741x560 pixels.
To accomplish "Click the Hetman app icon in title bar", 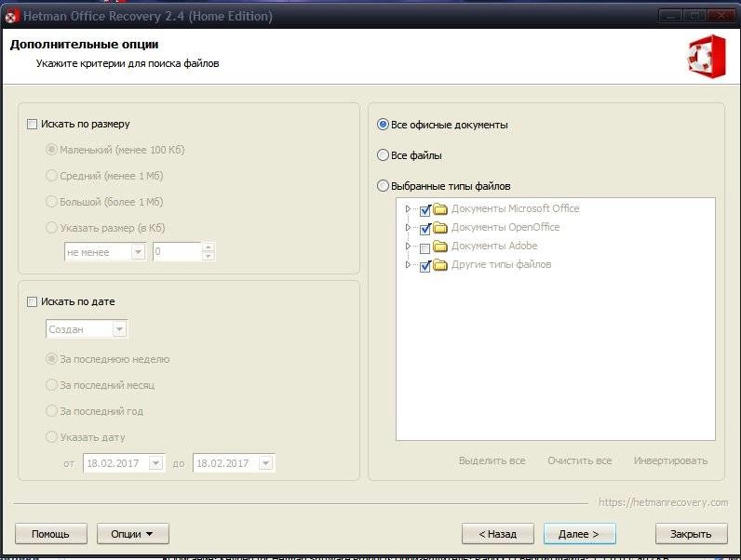I will 11,16.
